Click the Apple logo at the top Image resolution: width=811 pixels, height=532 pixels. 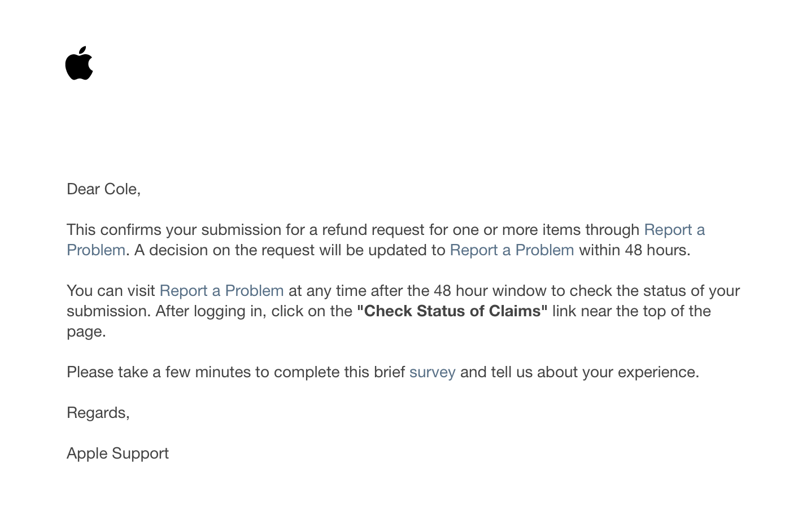(79, 63)
